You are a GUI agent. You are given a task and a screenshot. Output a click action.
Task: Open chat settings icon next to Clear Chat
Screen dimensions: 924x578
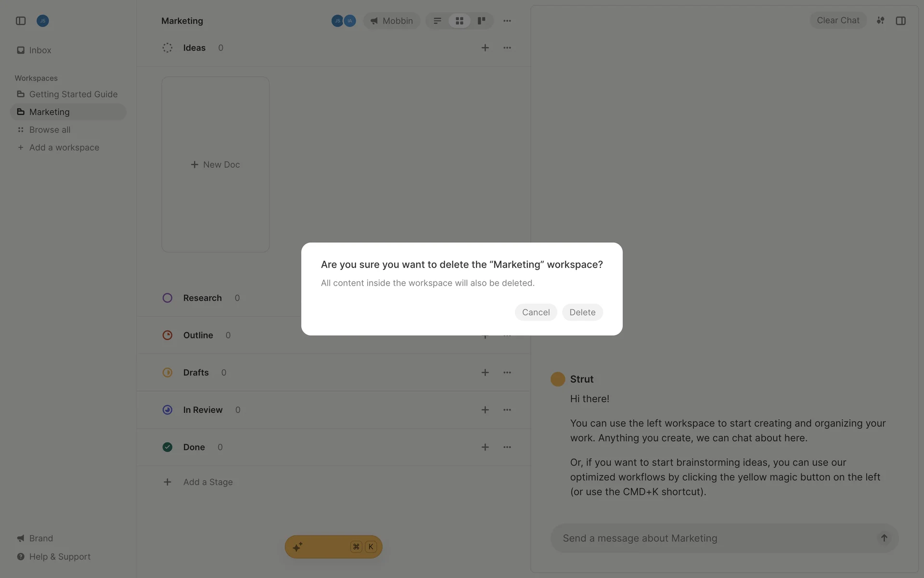pyautogui.click(x=880, y=21)
